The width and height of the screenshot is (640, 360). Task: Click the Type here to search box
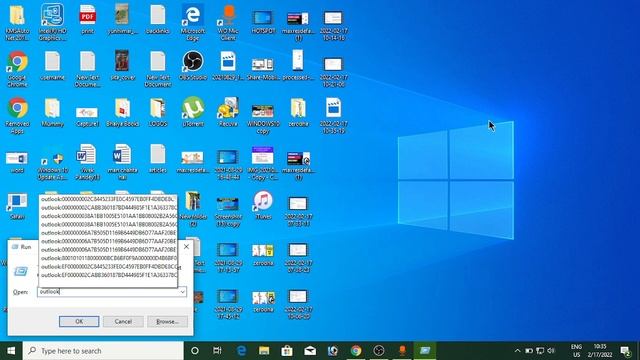(x=103, y=351)
